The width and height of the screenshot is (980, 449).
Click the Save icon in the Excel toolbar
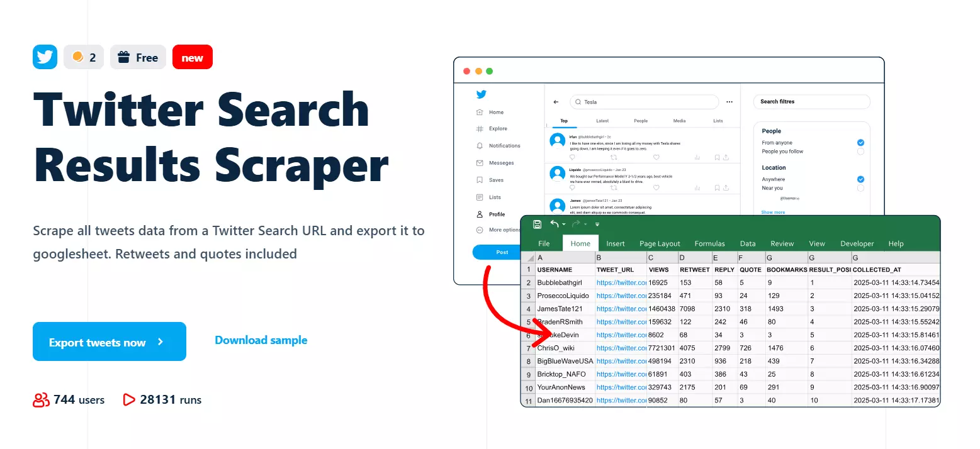tap(537, 224)
